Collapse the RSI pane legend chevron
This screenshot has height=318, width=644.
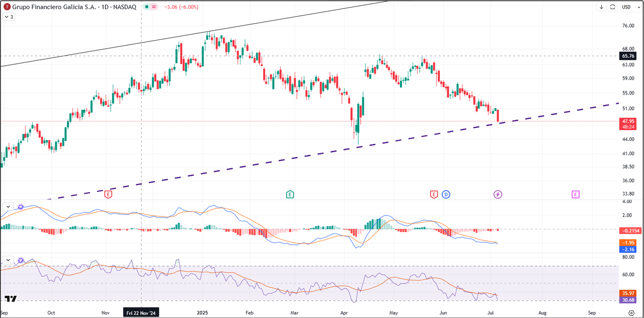(x=8, y=260)
